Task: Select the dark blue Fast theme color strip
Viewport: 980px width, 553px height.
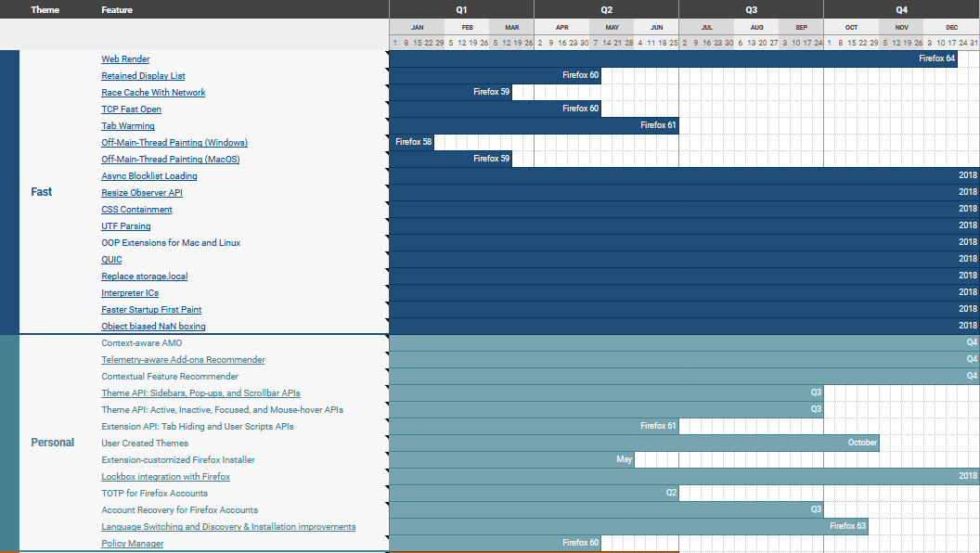Action: coord(9,192)
